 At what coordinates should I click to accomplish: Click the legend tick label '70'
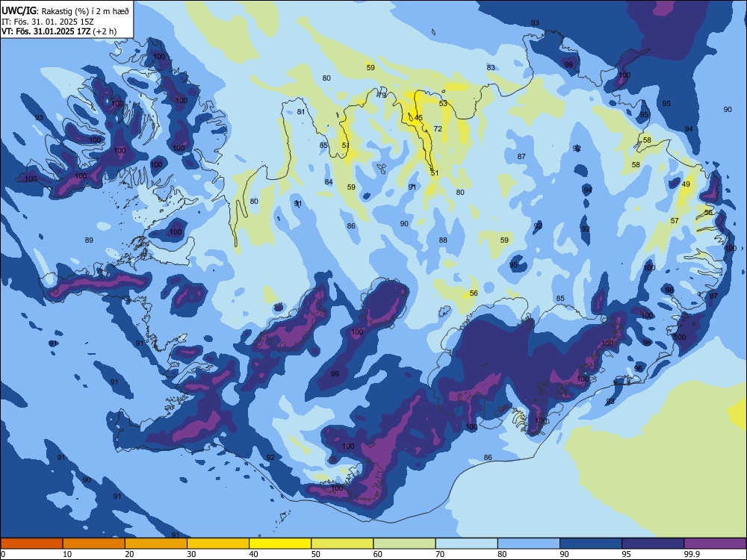440,554
